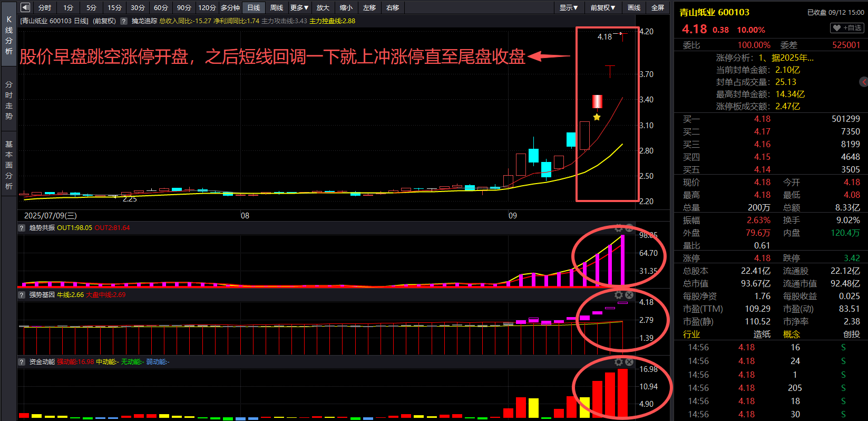
Task: Click month marker 08 on time axis
Action: tap(245, 216)
